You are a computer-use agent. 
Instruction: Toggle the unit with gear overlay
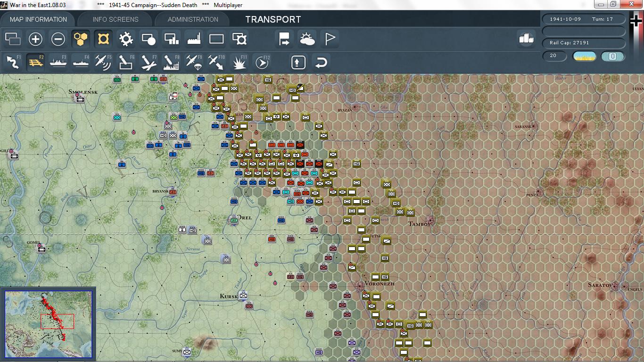[x=239, y=39]
